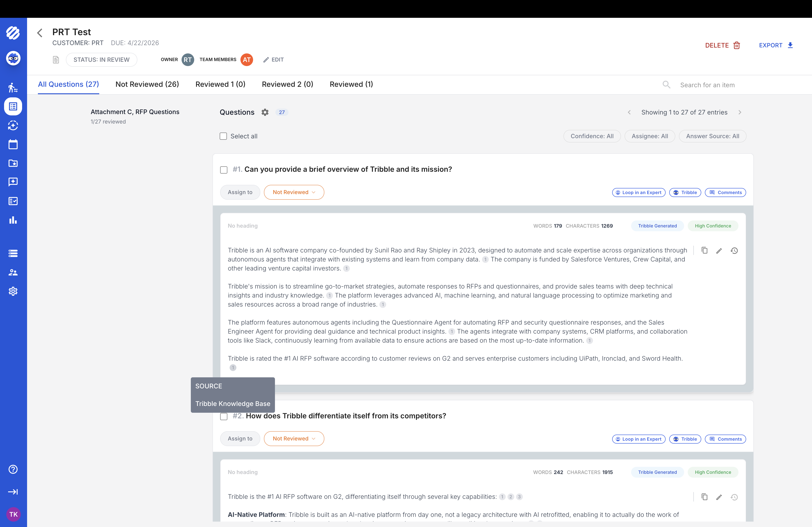Switch to Reviewed (1) tab
The height and width of the screenshot is (527, 812).
coord(351,84)
